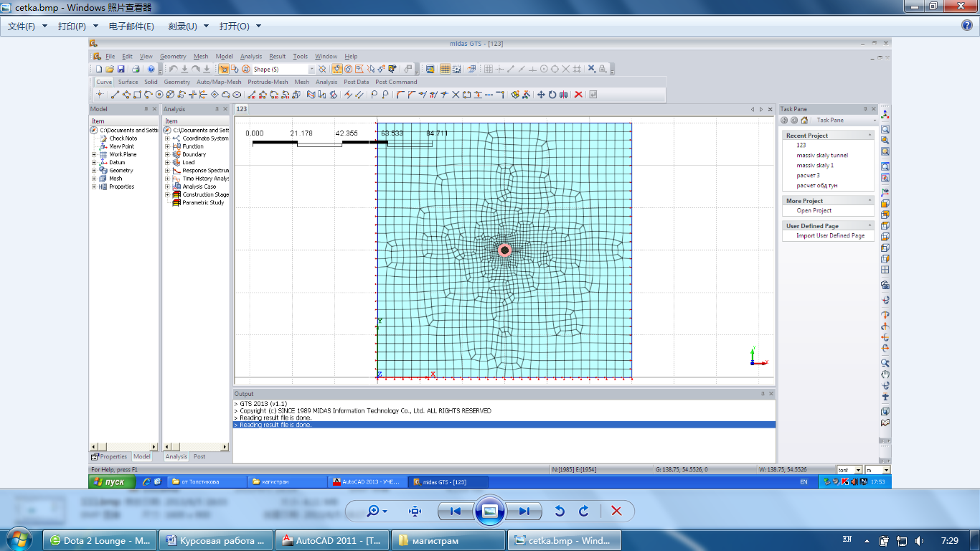Expand the Geometry node in Model tree
The height and width of the screenshot is (551, 980).
pos(94,171)
